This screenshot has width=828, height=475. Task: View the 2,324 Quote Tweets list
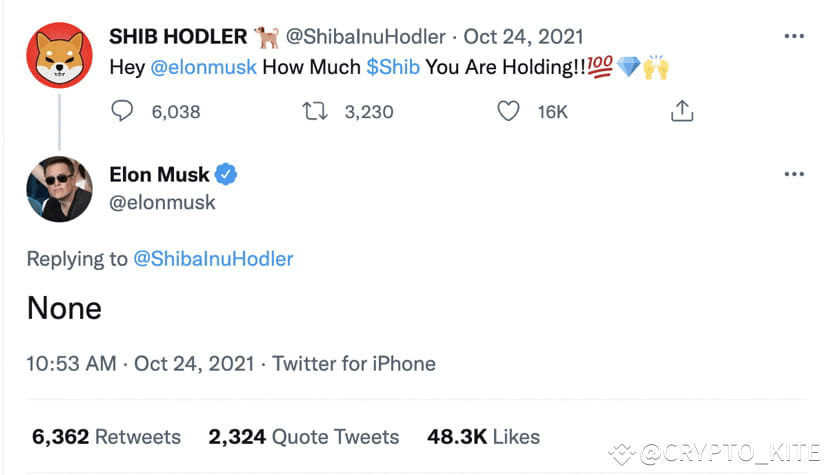pyautogui.click(x=303, y=437)
